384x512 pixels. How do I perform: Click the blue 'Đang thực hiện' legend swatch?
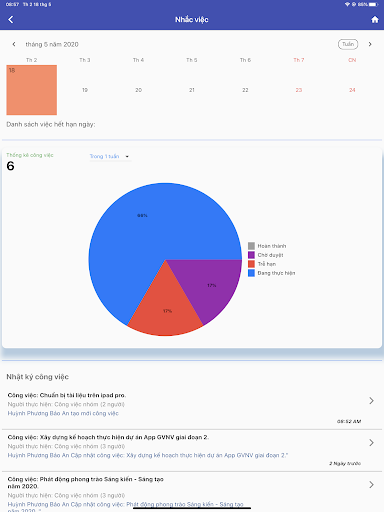[251, 273]
